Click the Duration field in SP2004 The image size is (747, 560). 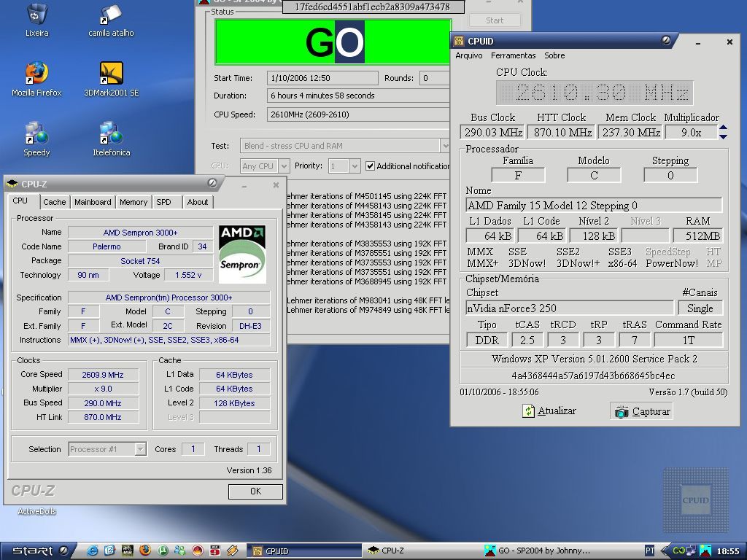358,96
